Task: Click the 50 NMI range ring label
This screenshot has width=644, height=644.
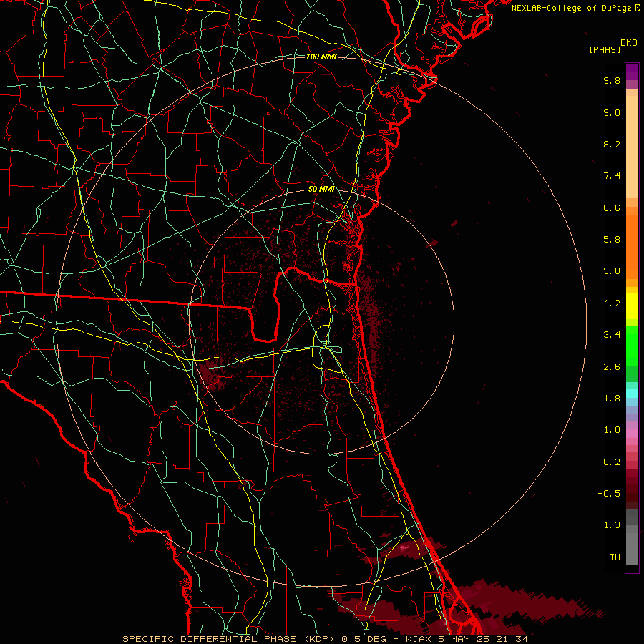Action: click(x=321, y=189)
